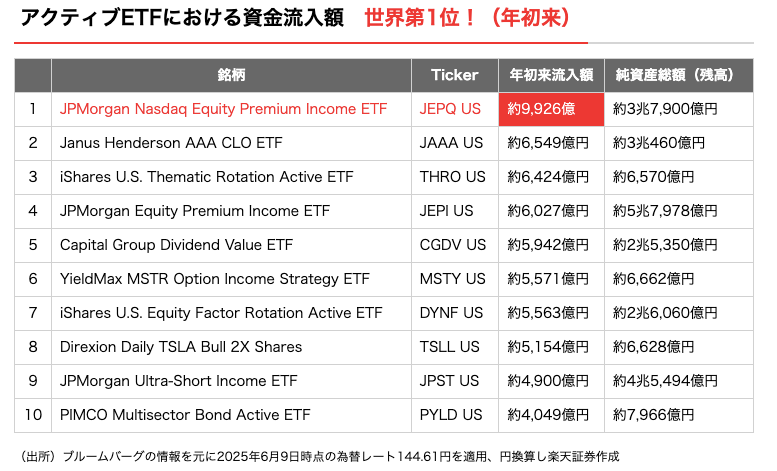This screenshot has height=471, width=777.
Task: Click the JPMorgan Nasdaq Equity Premium Income ETF name
Action: 223,109
